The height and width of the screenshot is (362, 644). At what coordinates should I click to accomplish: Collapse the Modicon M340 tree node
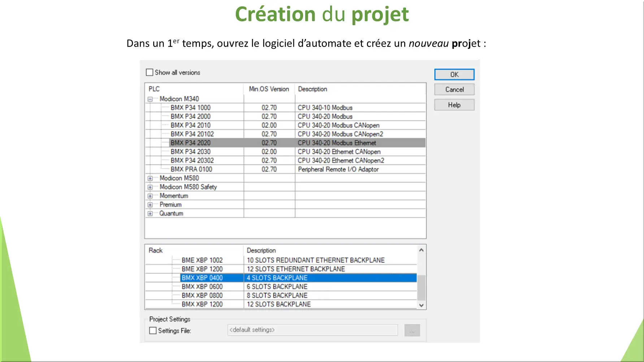(x=150, y=99)
